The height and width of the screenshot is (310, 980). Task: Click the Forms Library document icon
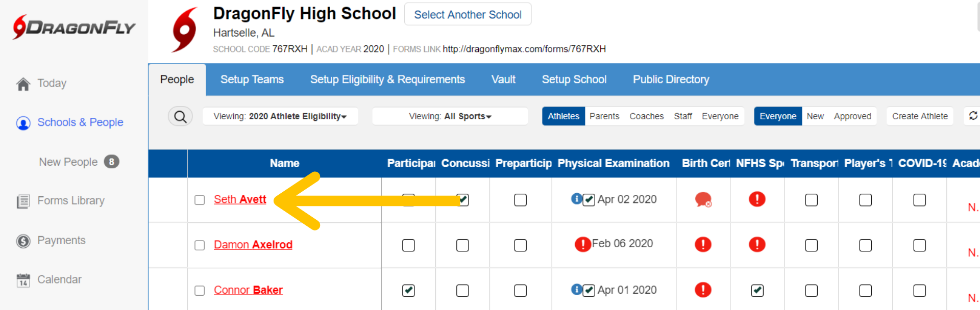23,201
